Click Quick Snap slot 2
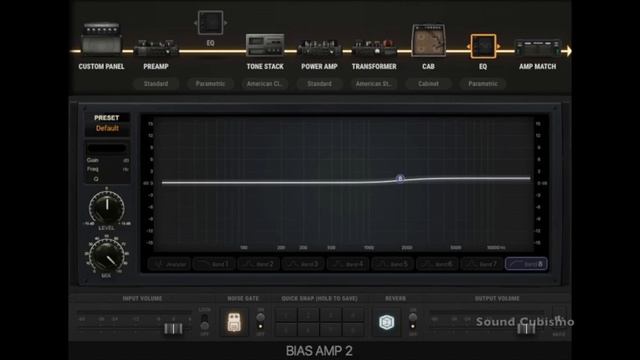The height and width of the screenshot is (360, 640). coord(309,315)
